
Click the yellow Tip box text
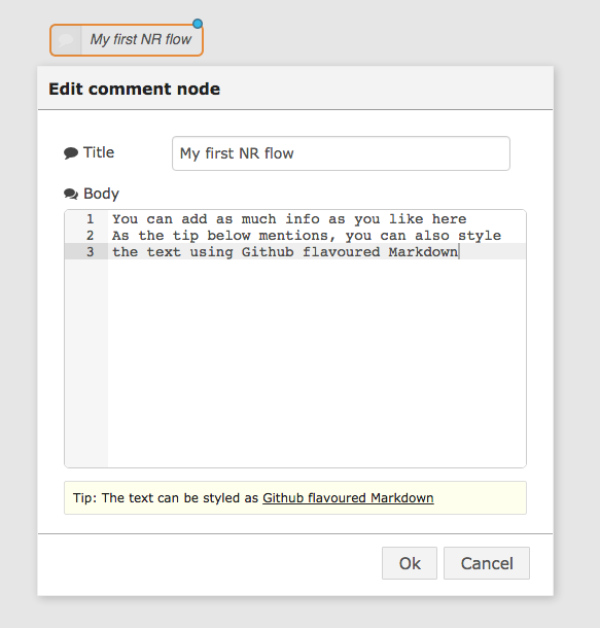(x=166, y=497)
